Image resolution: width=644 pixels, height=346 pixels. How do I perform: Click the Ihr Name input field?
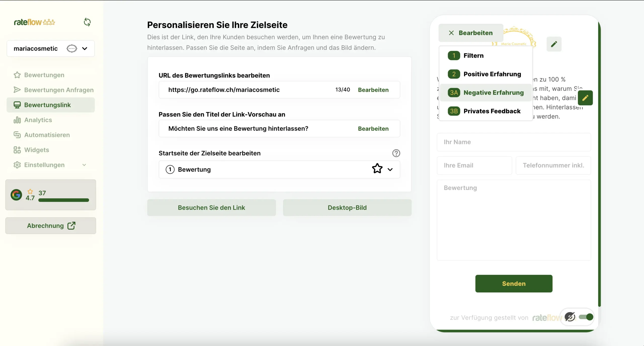[514, 142]
